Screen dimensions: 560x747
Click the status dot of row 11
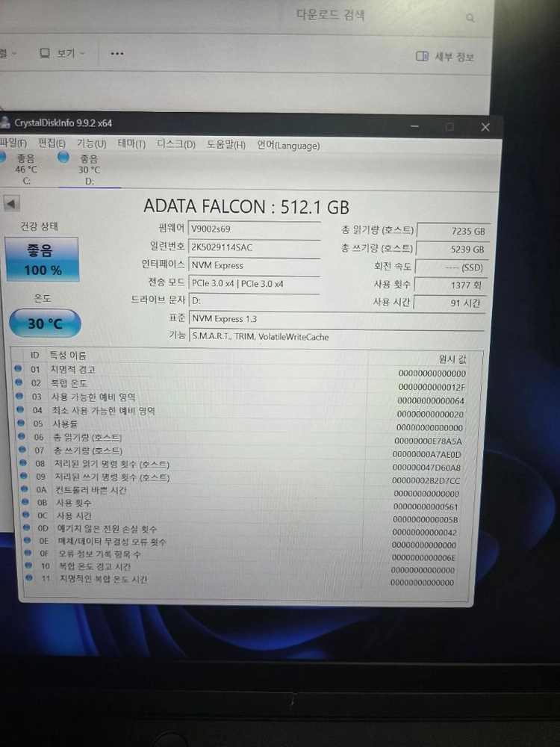point(30,578)
